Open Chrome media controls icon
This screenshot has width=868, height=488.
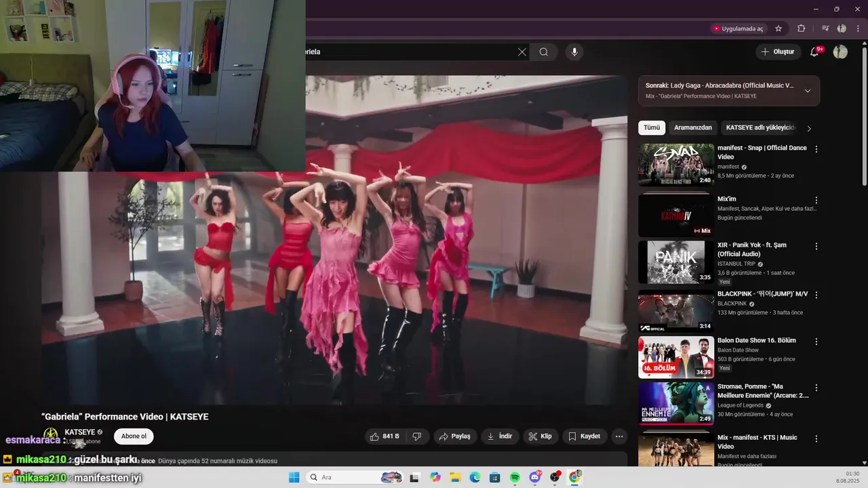pos(825,28)
